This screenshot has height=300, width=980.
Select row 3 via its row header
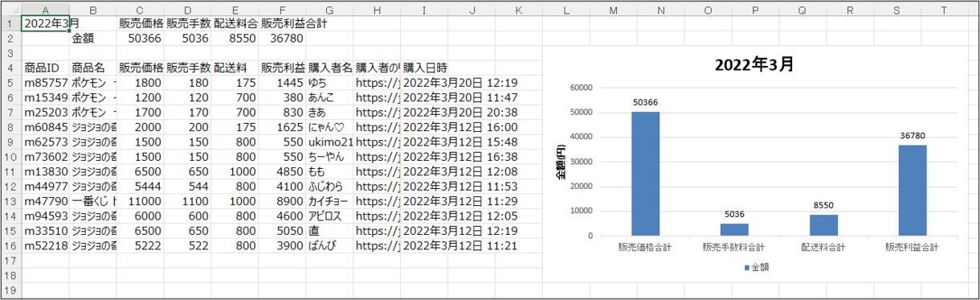10,52
